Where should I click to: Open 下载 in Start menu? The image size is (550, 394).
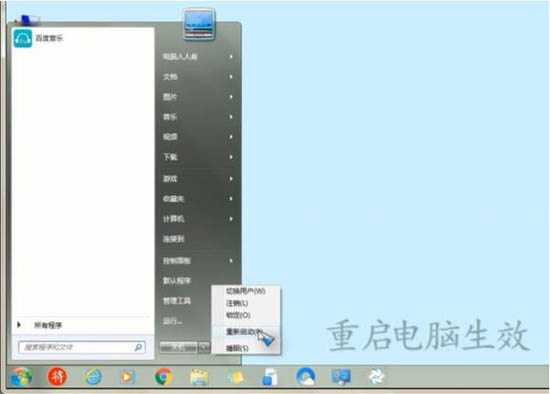[170, 157]
